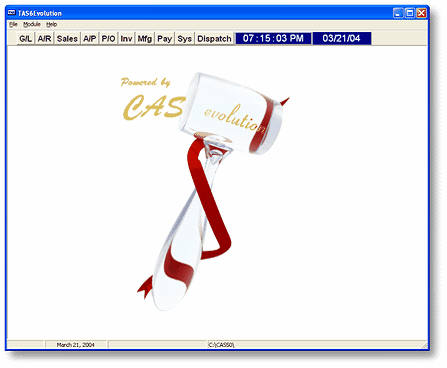
Task: Click the 07:15:03 PM clock display
Action: point(273,38)
